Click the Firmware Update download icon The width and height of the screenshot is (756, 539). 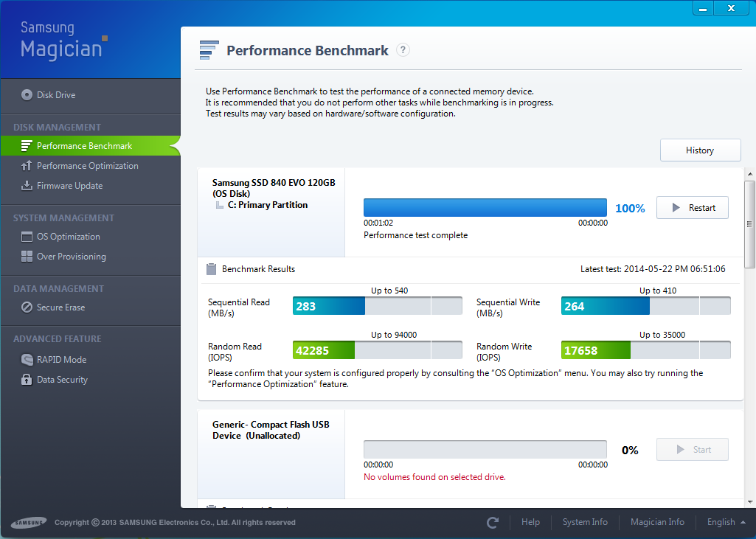tap(27, 186)
